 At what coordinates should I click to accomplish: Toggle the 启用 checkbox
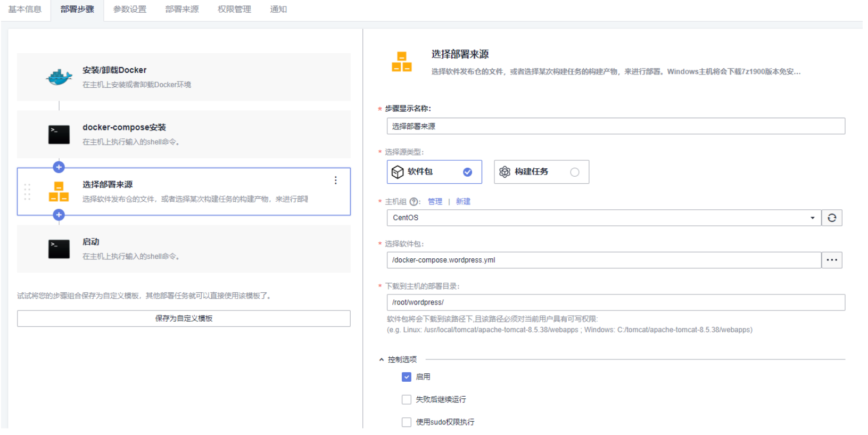407,377
